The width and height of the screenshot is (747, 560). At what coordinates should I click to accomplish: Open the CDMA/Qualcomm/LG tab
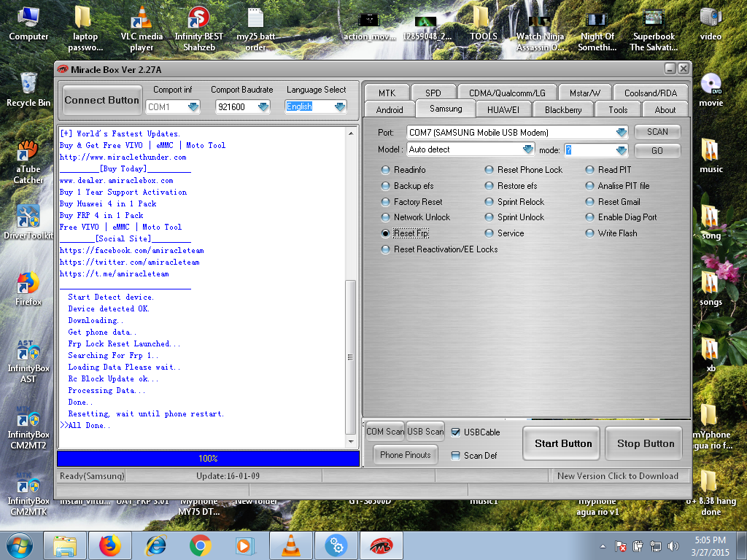(x=506, y=93)
